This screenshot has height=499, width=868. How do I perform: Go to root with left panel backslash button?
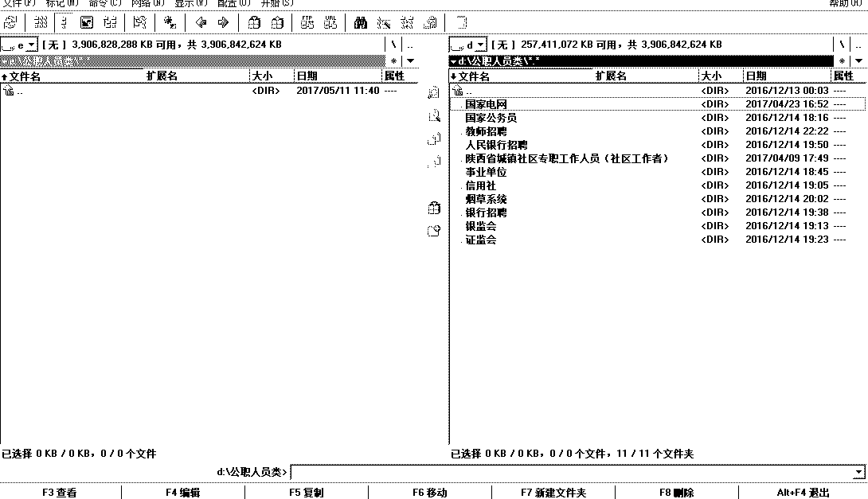[393, 45]
